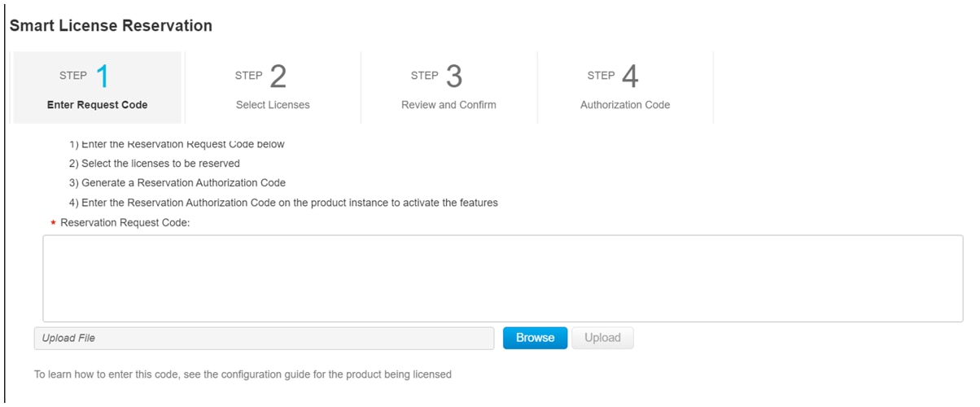Image resolution: width=980 pixels, height=407 pixels.
Task: Switch to Step 3 Review and Confirm
Action: (x=448, y=88)
